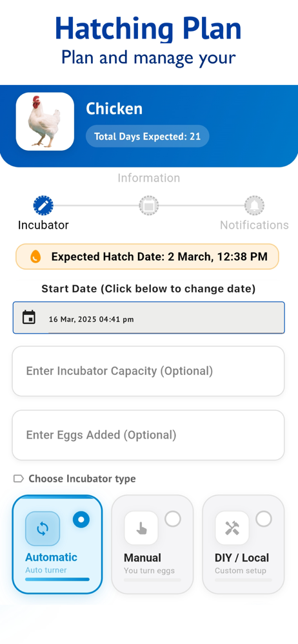Select the Manual radio button
298x644 pixels.
(173, 519)
